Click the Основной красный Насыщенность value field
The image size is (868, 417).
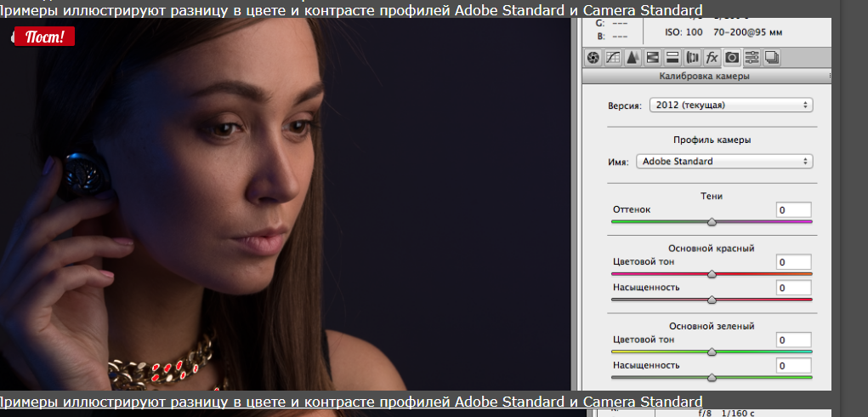[x=793, y=288]
